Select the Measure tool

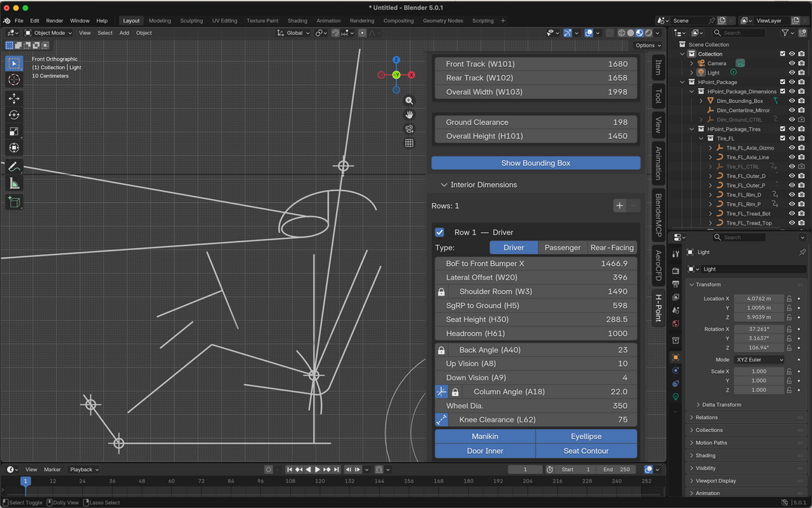click(x=14, y=183)
